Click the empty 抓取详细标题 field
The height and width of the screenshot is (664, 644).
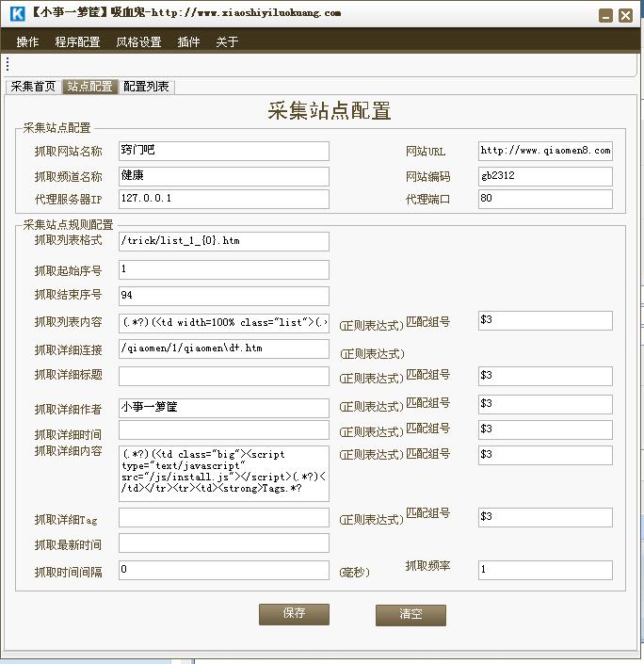coord(223,376)
